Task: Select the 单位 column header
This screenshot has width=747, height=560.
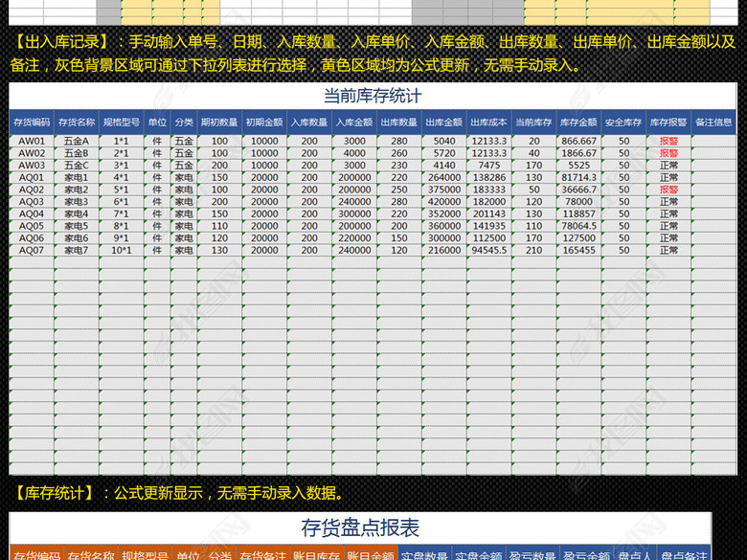Action: (157, 123)
